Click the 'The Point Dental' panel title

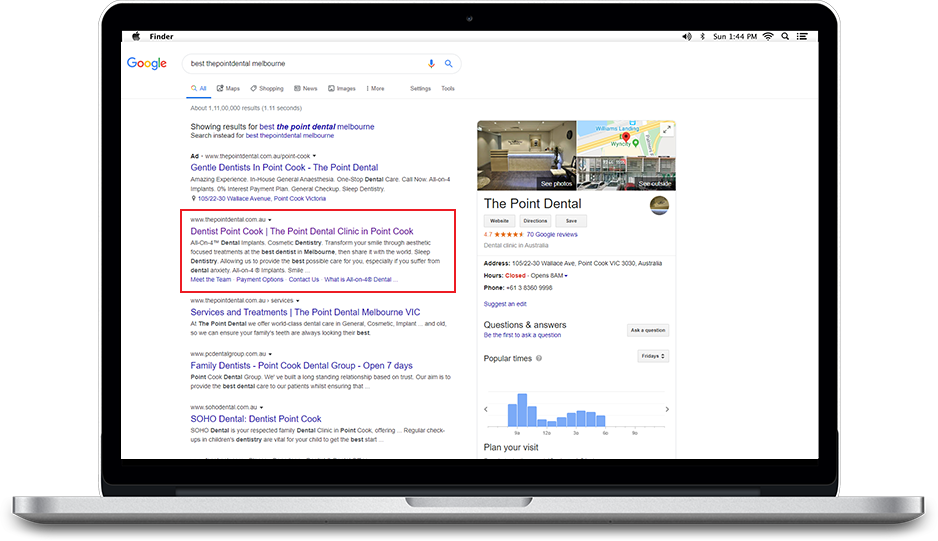click(532, 204)
